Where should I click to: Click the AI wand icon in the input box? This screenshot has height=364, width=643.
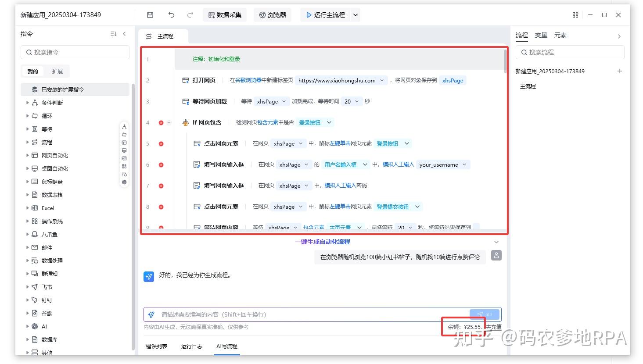151,314
